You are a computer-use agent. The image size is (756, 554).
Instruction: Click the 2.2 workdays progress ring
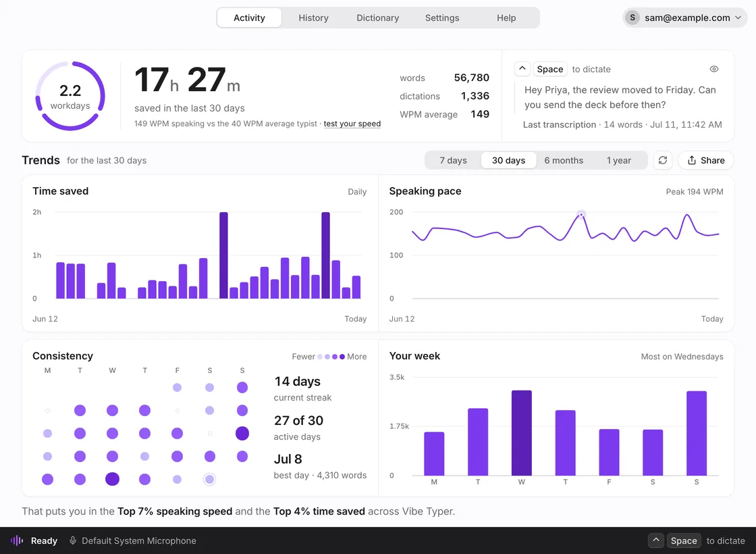tap(70, 95)
